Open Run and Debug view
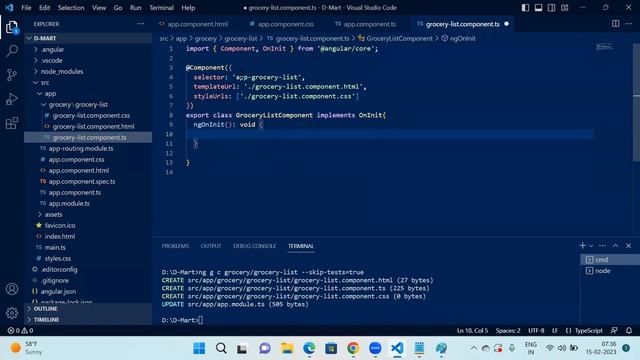This screenshot has width=640, height=360. pos(12,99)
